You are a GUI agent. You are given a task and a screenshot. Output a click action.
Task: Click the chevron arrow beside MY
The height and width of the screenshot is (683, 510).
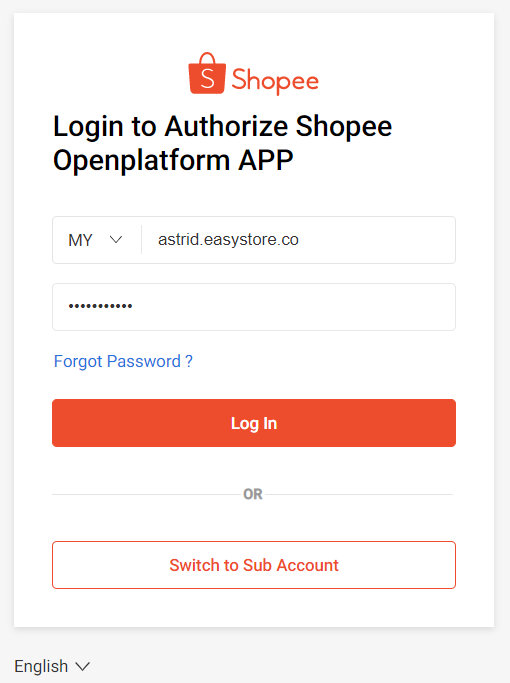(x=116, y=240)
